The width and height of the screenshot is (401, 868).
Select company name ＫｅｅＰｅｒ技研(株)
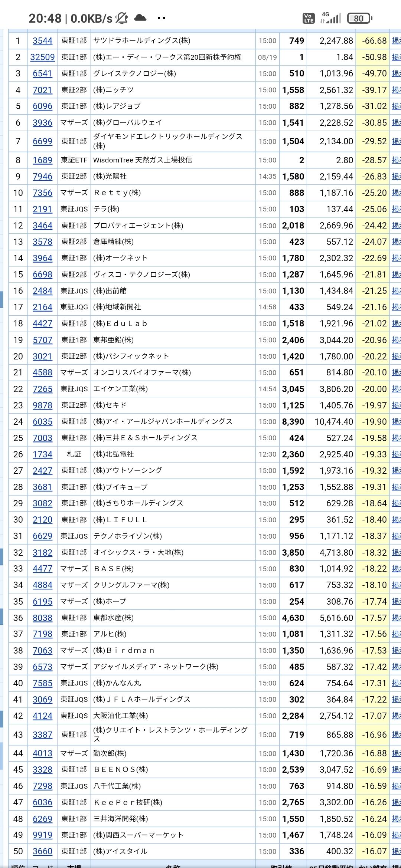[128, 802]
